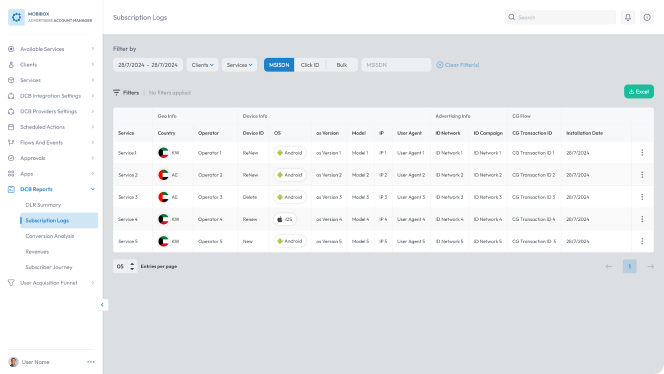Screen dimensions: 664x374
Task: Open Subscriber Journey report
Action: pyautogui.click(x=49, y=267)
